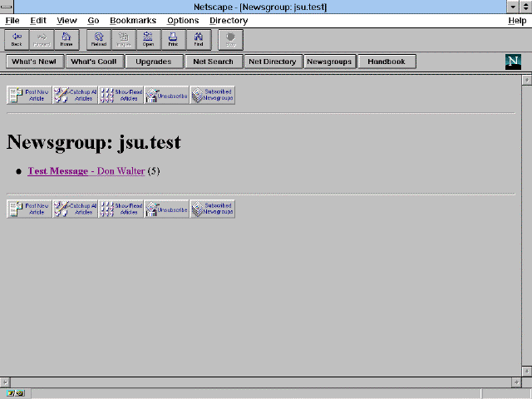
Task: Open the Find tool
Action: tap(199, 40)
